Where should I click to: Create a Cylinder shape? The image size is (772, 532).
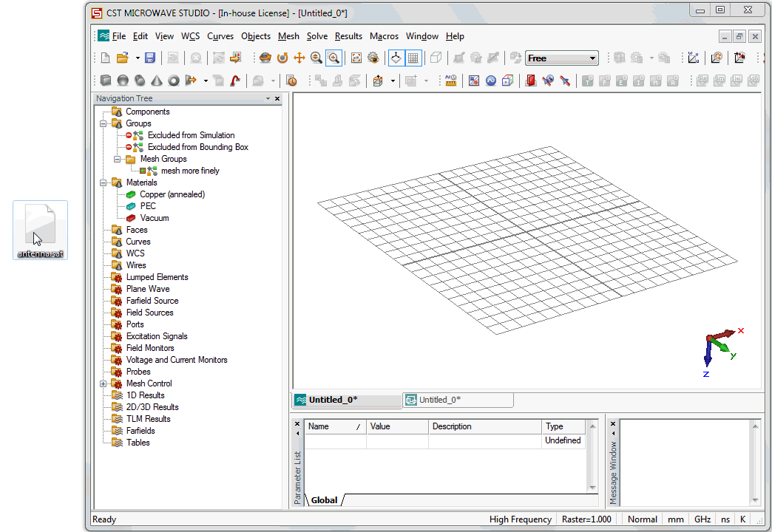140,81
